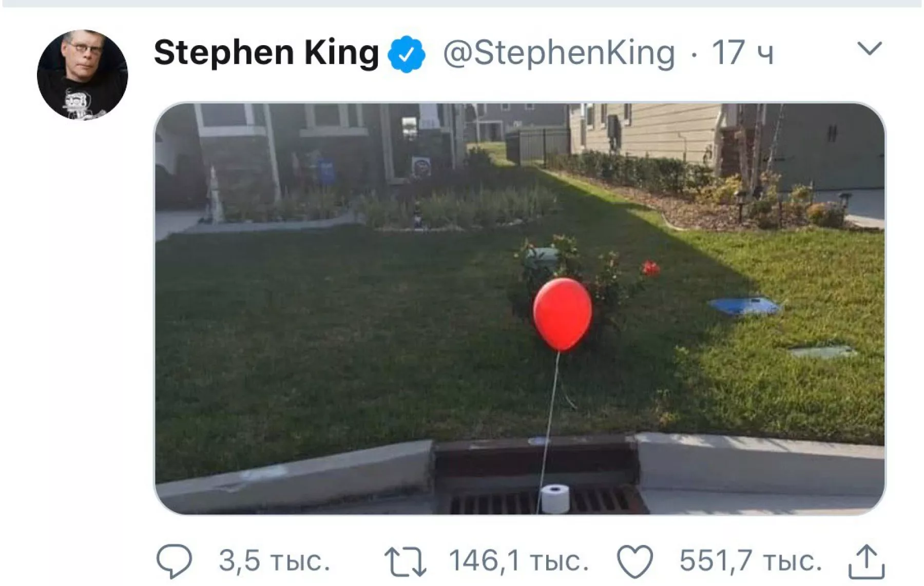
Task: Click the red flower beside the bush
Action: (650, 267)
